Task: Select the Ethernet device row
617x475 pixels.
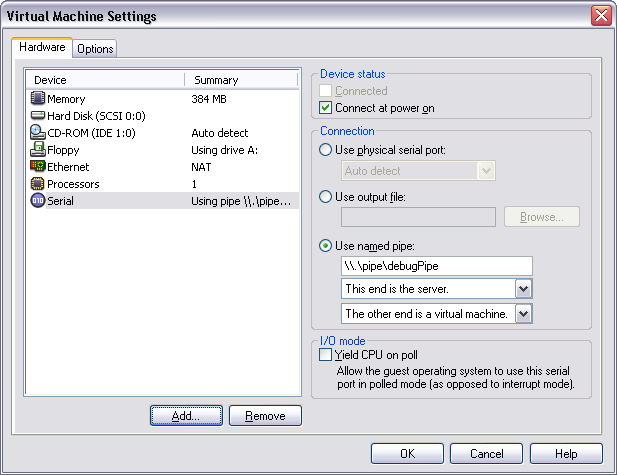Action: pyautogui.click(x=163, y=167)
